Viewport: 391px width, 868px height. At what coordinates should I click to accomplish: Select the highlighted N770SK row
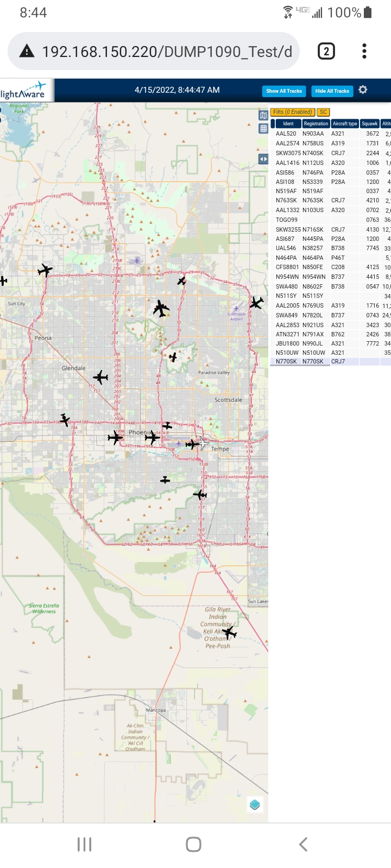point(330,361)
